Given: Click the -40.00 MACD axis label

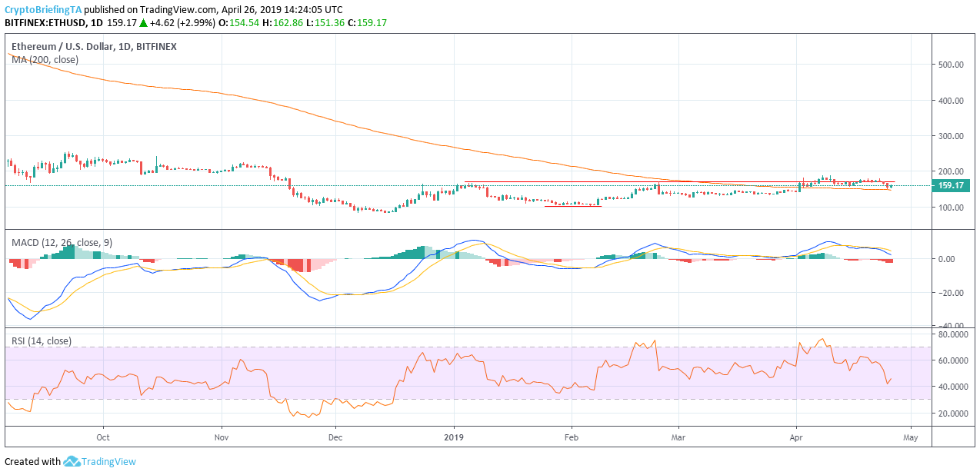Looking at the screenshot, I should 951,326.
